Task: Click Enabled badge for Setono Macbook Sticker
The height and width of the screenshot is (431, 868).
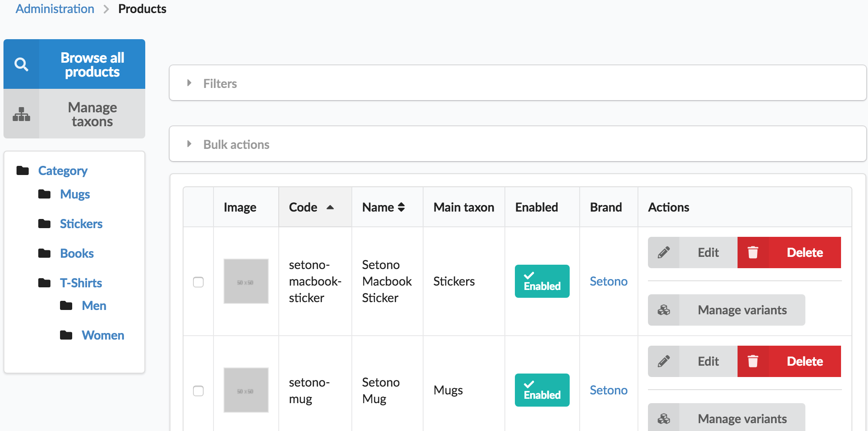Action: [x=542, y=281]
